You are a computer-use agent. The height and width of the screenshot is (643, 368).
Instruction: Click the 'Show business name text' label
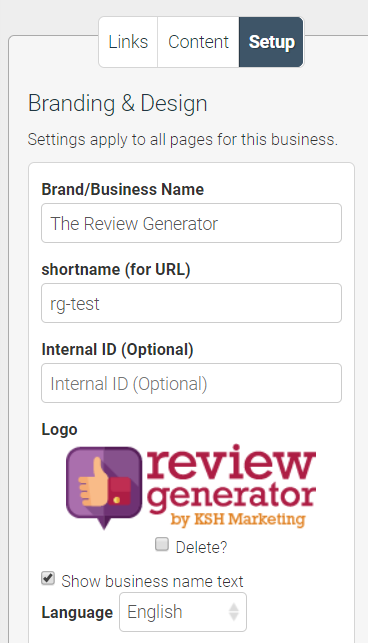[x=152, y=581]
